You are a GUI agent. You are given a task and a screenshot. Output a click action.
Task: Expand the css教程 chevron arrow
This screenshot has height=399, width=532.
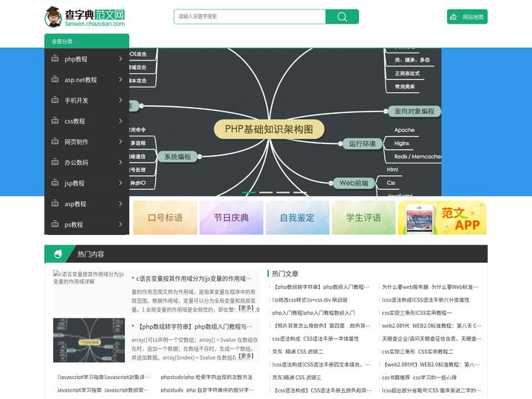click(120, 120)
